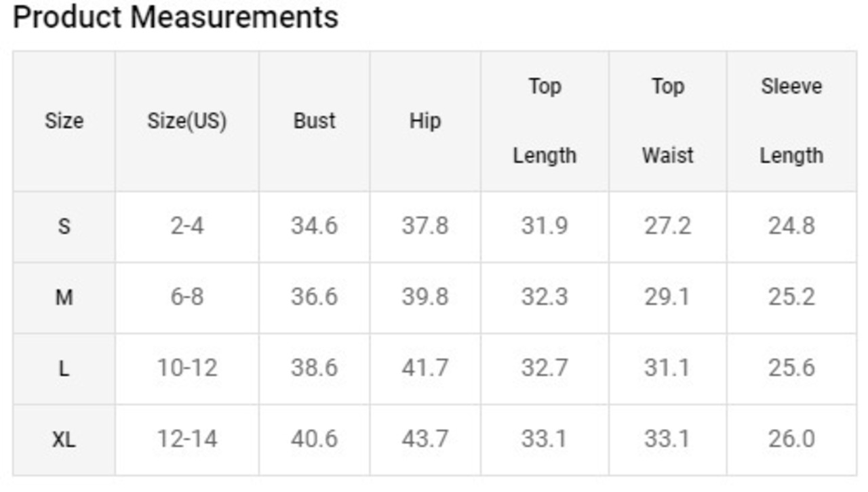Select the Bust column header
Viewport: 868px width, 492px height.
point(315,121)
